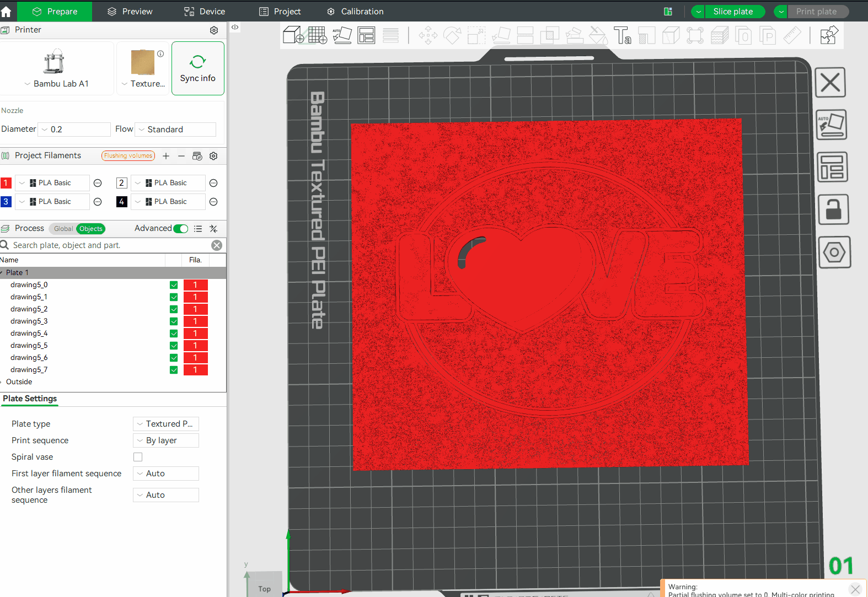Click the plate lock icon
This screenshot has width=868, height=597.
point(833,209)
